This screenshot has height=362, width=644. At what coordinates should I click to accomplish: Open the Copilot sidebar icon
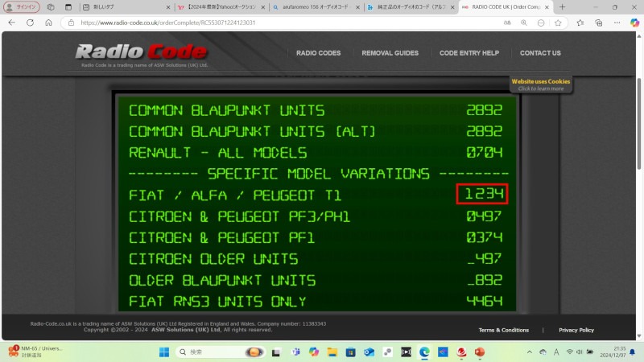[634, 23]
